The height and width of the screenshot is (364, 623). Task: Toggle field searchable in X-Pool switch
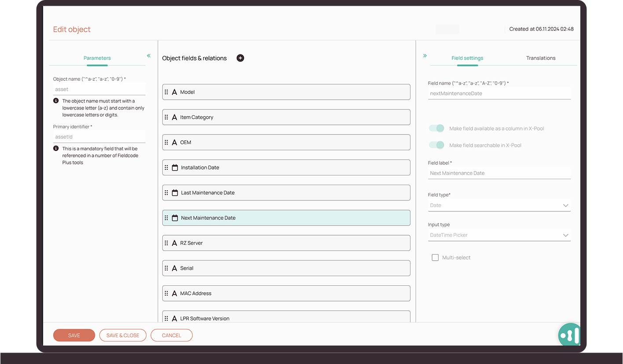(x=436, y=145)
